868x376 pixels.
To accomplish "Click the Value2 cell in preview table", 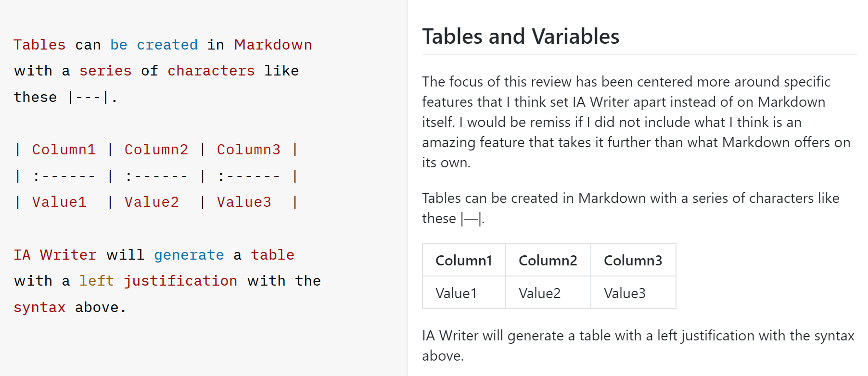I will pyautogui.click(x=548, y=293).
